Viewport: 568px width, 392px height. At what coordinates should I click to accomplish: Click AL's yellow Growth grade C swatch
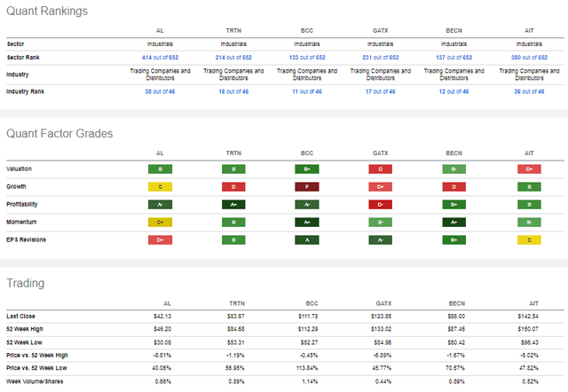[x=158, y=187]
